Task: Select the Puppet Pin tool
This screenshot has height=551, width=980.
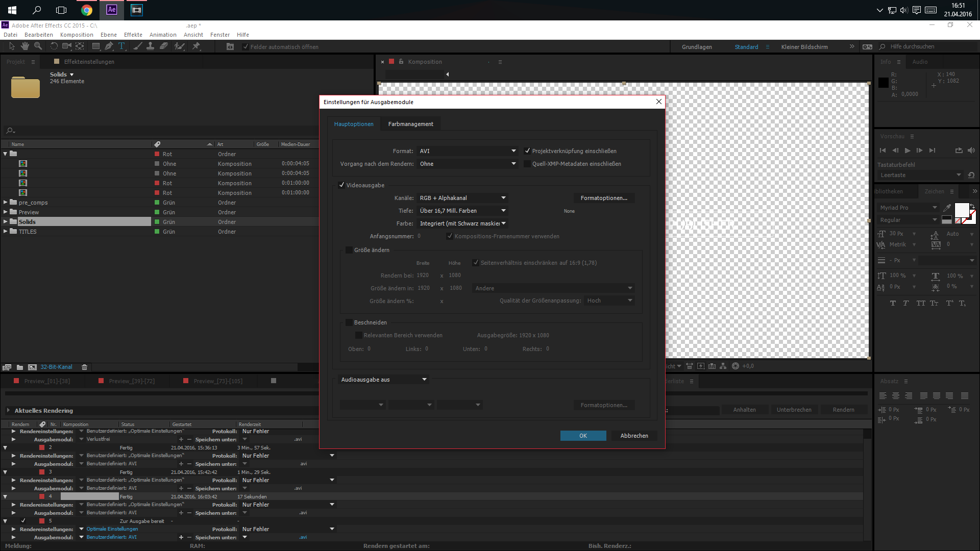Action: 196,46
